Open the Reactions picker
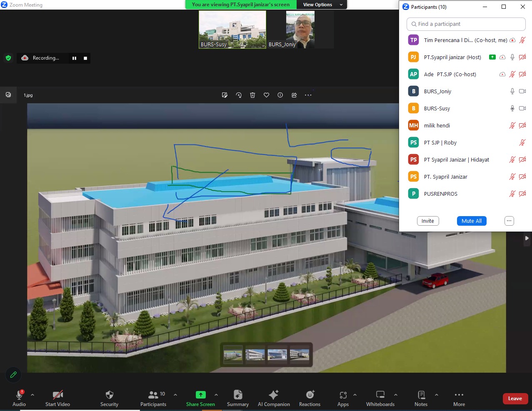Viewport: 532px width, 411px height. point(310,398)
